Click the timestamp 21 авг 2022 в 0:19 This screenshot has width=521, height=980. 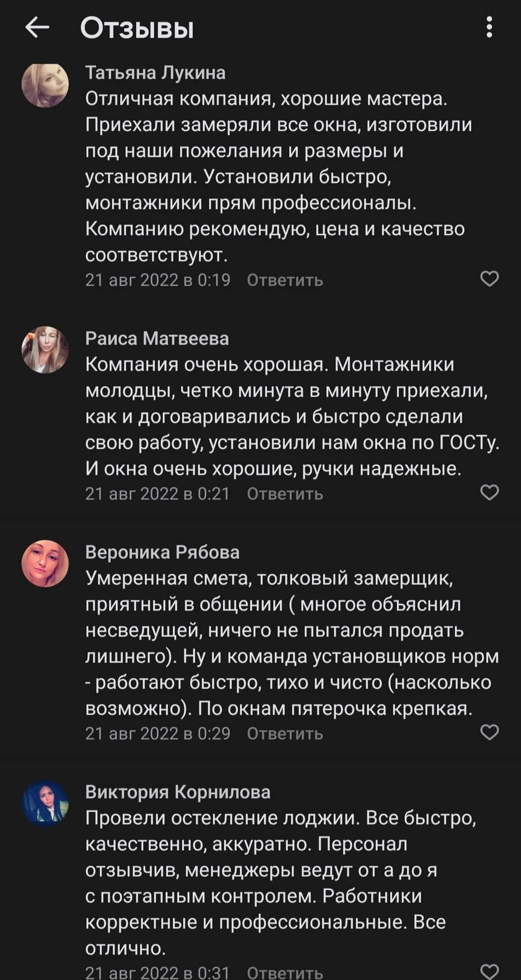(158, 280)
